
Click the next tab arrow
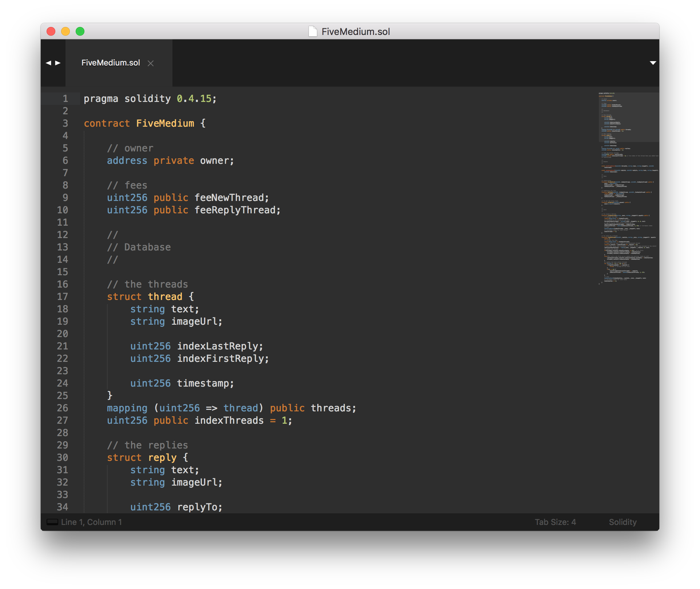point(58,62)
